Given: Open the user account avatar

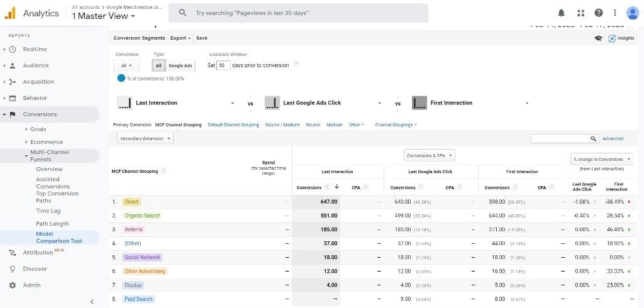Looking at the screenshot, I should (x=632, y=13).
